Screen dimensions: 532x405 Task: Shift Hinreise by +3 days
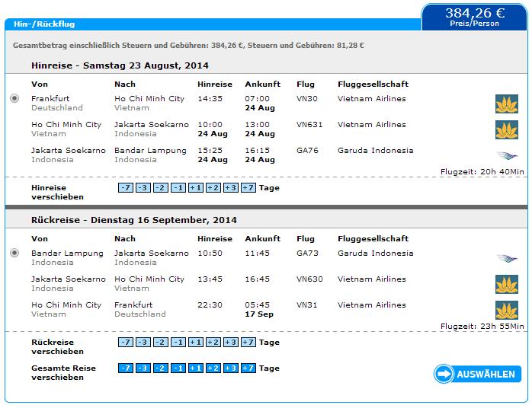(231, 188)
